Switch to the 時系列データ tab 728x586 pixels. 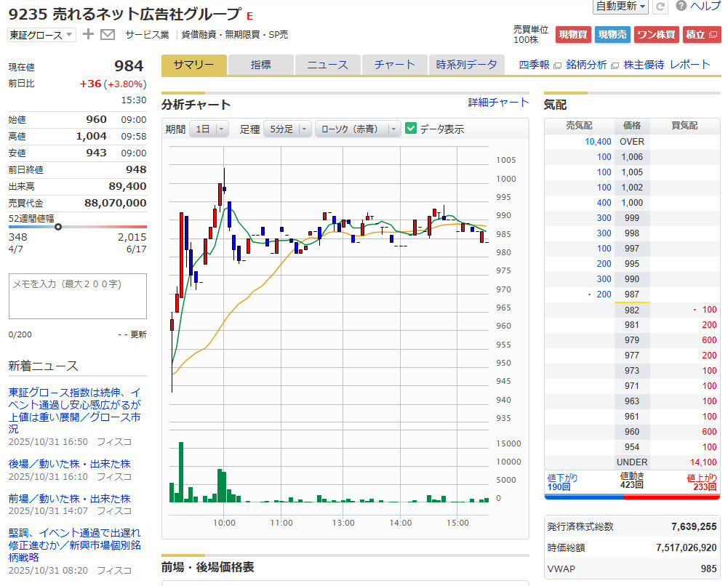point(466,65)
